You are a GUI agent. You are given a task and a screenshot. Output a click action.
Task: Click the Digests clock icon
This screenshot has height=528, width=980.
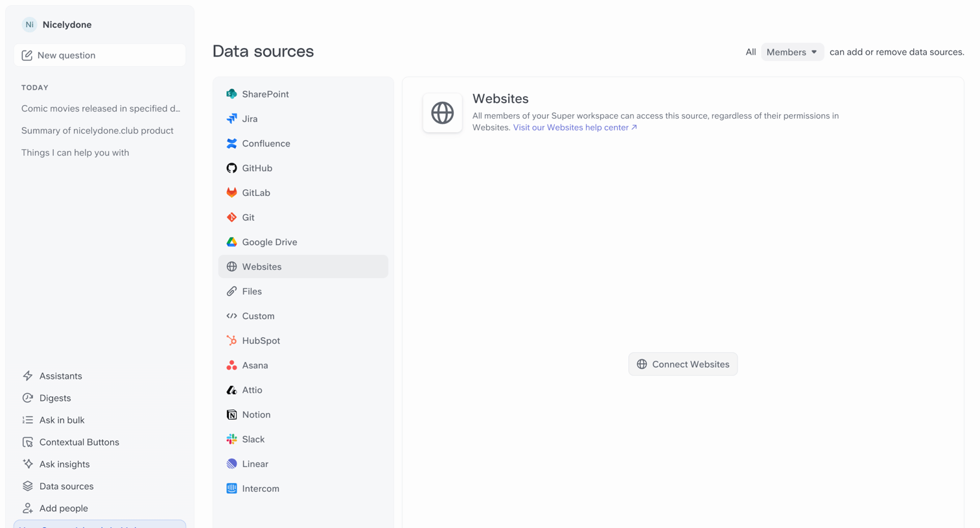pos(27,398)
